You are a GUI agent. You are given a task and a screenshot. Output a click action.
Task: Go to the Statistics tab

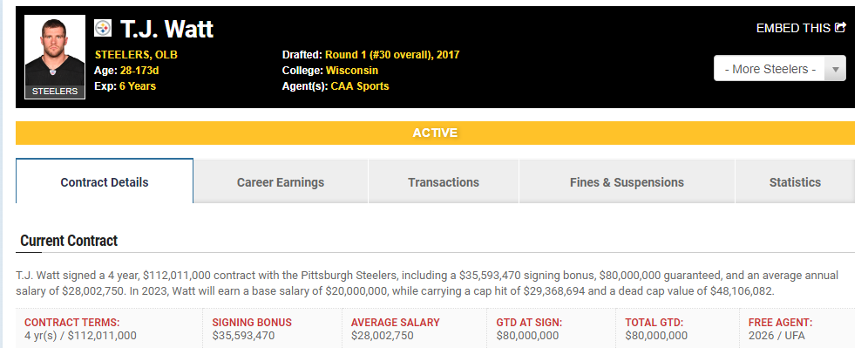click(795, 181)
